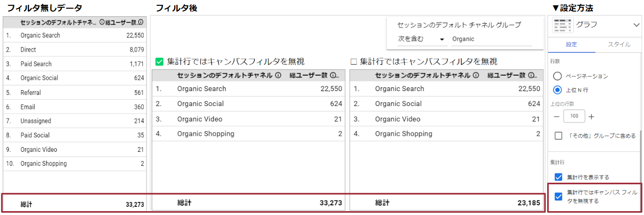The image size is (644, 215).
Task: Uncheck the 集計行を表示する checkbox
Action: point(559,177)
